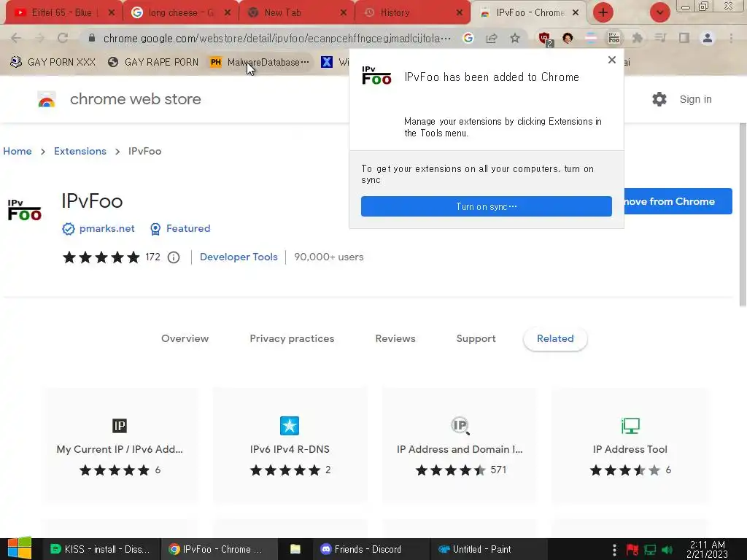Click the red plus new tab button

coord(603,12)
